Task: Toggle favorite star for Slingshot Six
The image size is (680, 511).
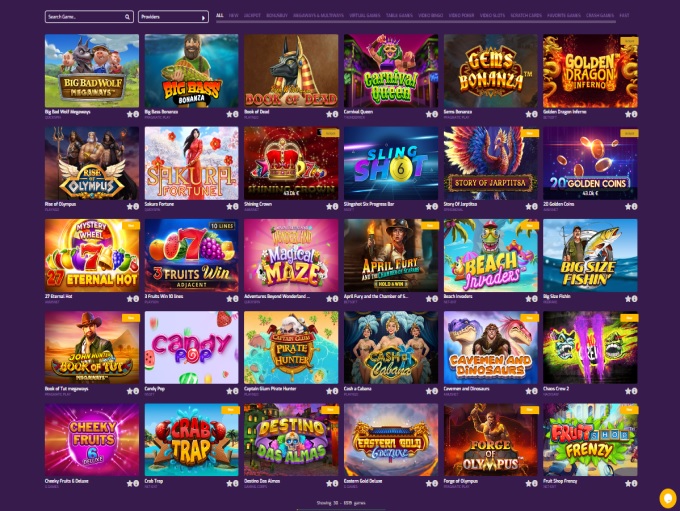Action: [x=428, y=206]
